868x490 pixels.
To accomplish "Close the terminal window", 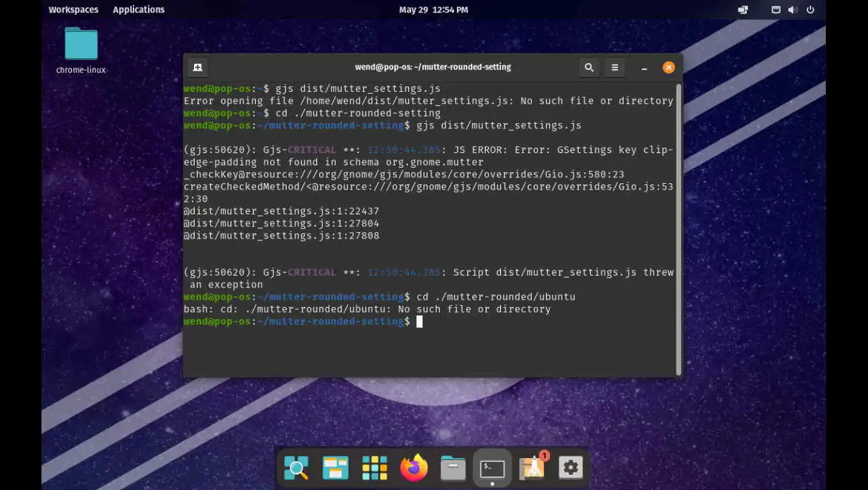I will tap(668, 67).
